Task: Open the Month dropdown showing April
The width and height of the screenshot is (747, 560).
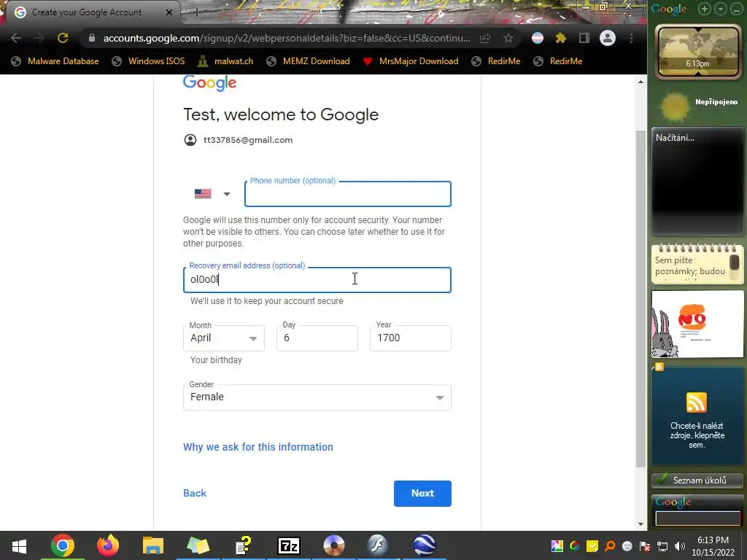Action: (223, 338)
